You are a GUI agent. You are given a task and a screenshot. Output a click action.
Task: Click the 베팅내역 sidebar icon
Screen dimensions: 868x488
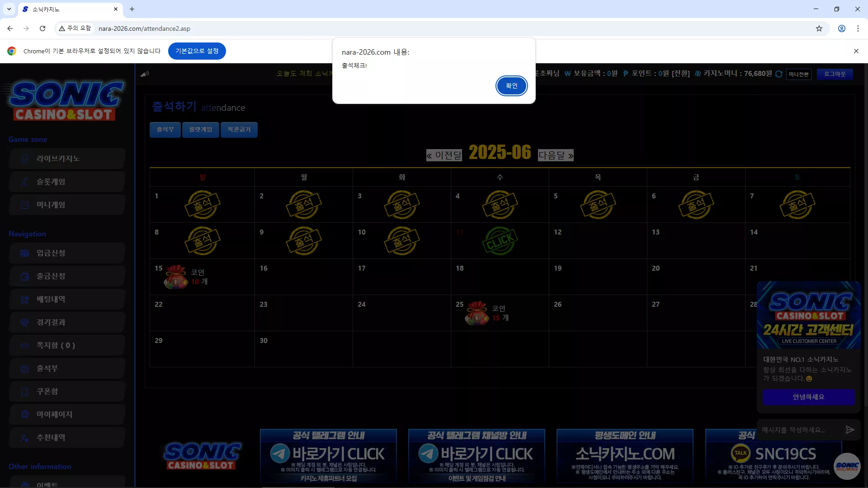25,300
